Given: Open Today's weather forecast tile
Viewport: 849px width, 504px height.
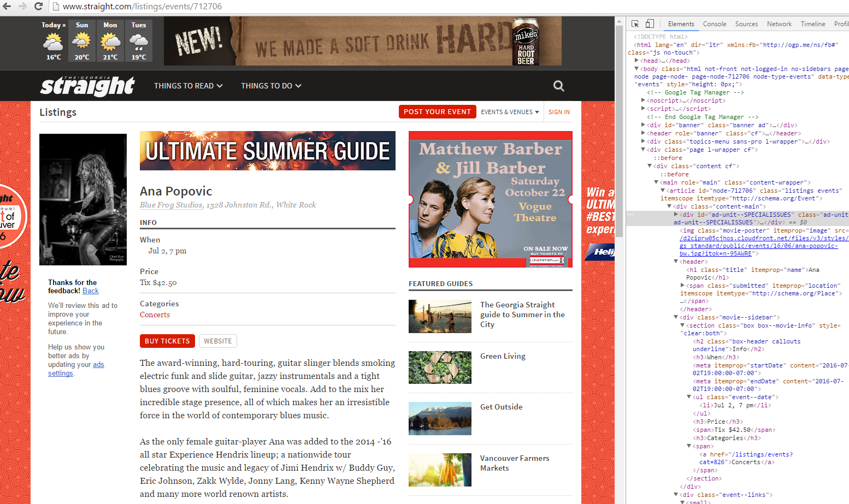Looking at the screenshot, I should (x=54, y=41).
